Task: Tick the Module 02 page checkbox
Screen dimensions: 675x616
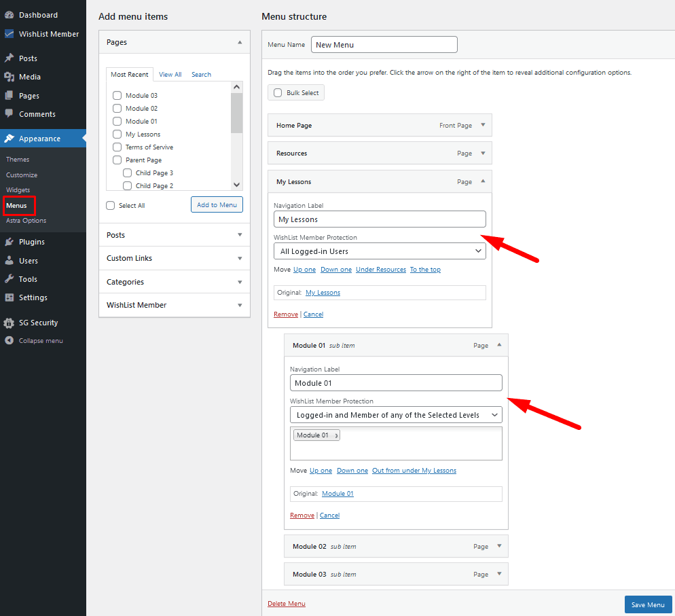Action: [117, 108]
